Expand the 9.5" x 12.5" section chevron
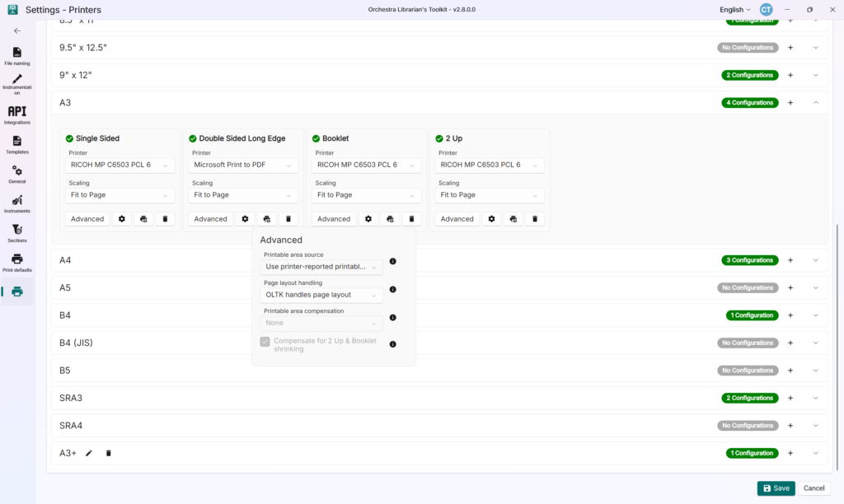 click(816, 48)
